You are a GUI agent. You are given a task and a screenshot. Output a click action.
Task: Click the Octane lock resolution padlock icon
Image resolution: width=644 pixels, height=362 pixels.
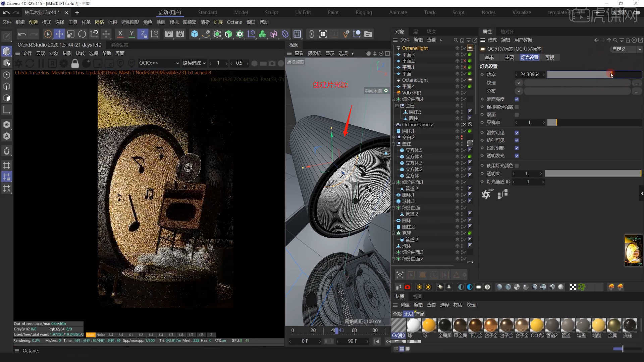click(75, 63)
